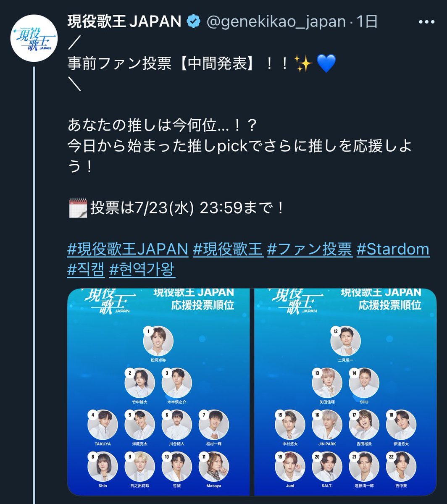
Task: Click the rank 1 松岡卓弥 portrait
Action: [158, 341]
